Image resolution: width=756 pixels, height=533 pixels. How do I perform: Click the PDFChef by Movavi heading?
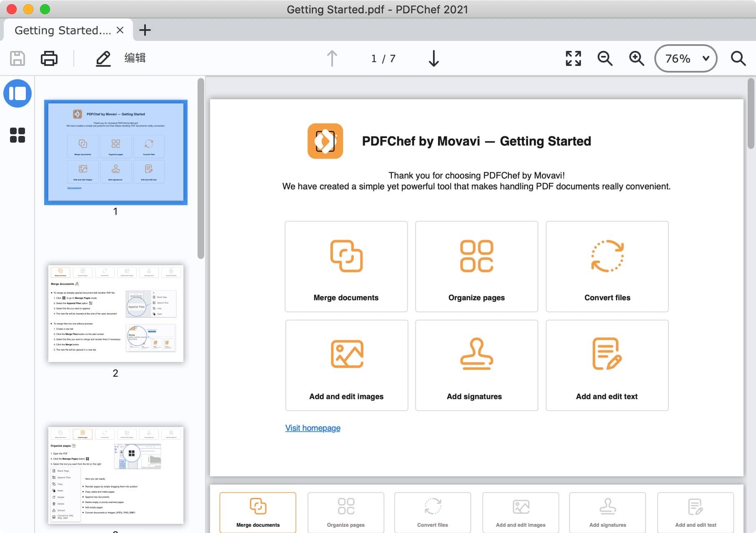(476, 141)
